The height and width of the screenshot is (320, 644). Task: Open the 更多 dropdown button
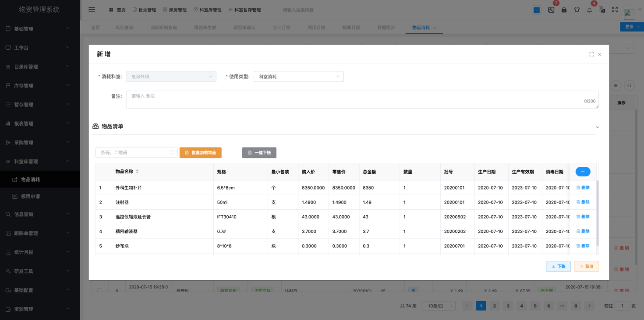(x=631, y=27)
